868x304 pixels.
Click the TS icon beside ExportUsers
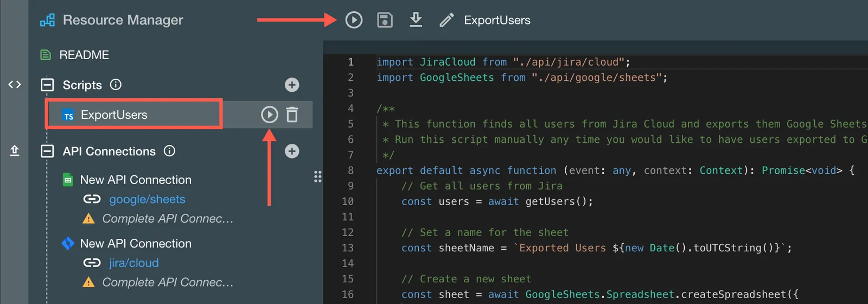point(68,116)
